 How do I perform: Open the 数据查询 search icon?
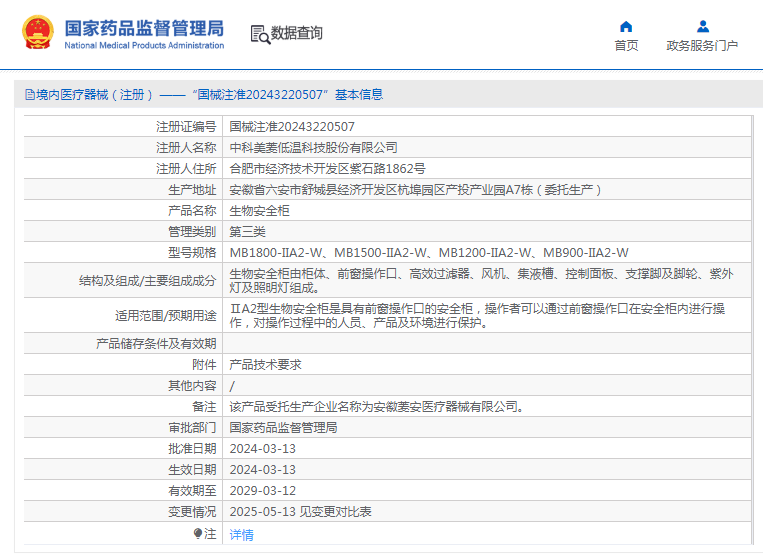(260, 35)
